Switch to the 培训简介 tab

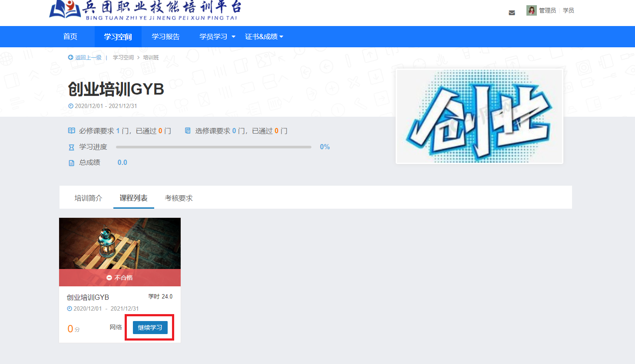[x=88, y=198]
